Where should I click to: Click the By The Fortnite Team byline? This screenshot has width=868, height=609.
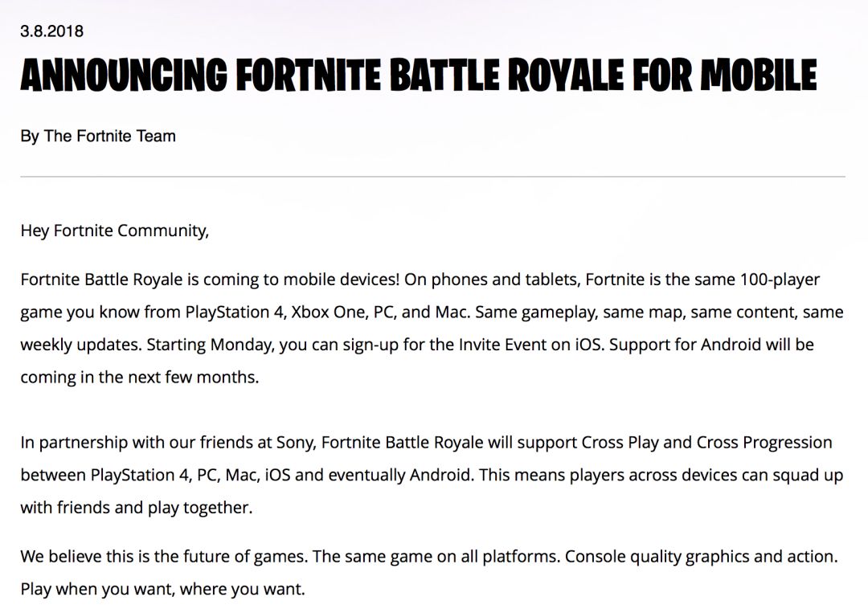click(x=98, y=136)
